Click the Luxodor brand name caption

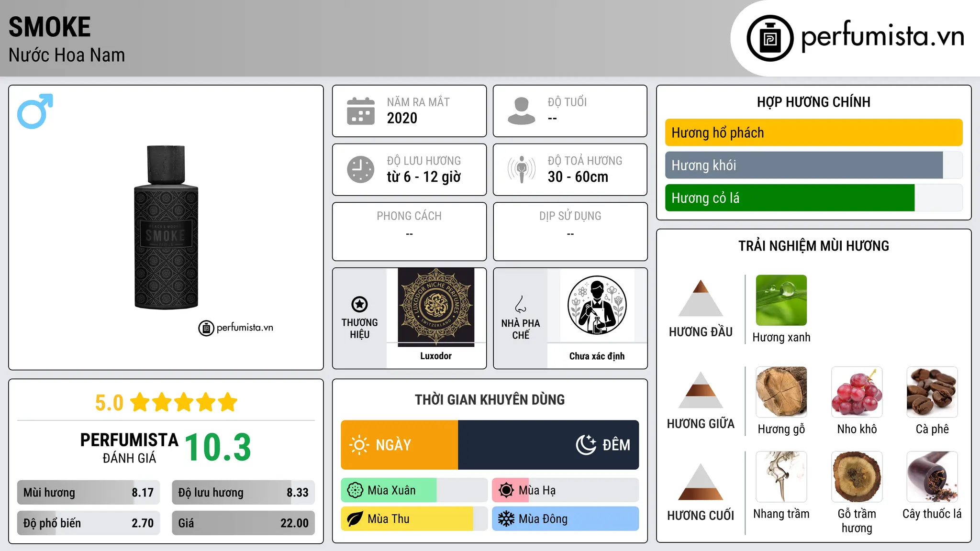point(436,356)
